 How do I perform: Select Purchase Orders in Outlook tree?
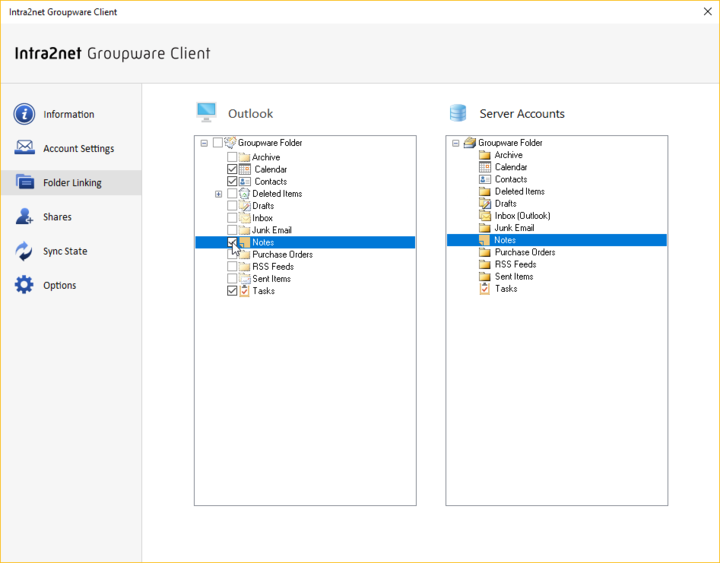point(282,254)
